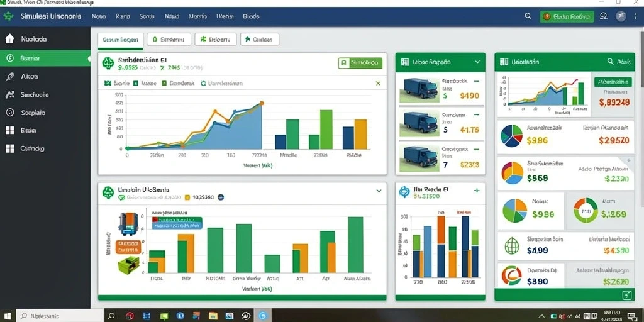Click the user profile icon in the header

tap(603, 16)
